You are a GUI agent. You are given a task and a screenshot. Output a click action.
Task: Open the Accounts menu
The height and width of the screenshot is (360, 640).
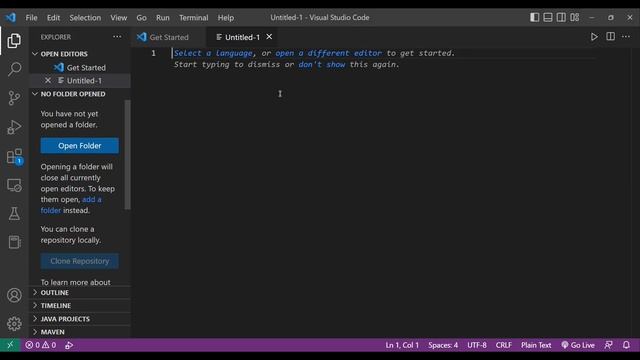tap(14, 295)
